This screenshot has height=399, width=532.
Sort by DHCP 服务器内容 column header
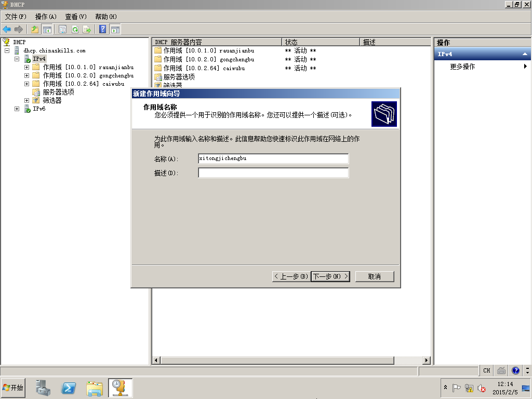(x=217, y=42)
